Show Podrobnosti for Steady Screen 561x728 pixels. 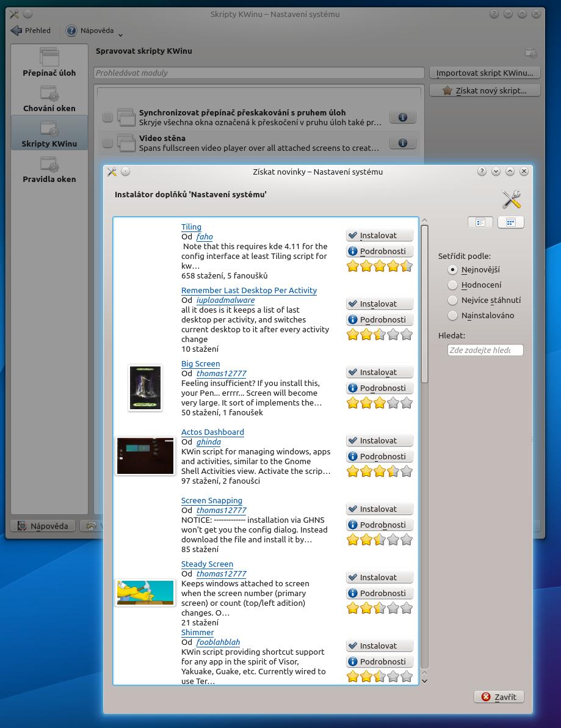click(380, 593)
